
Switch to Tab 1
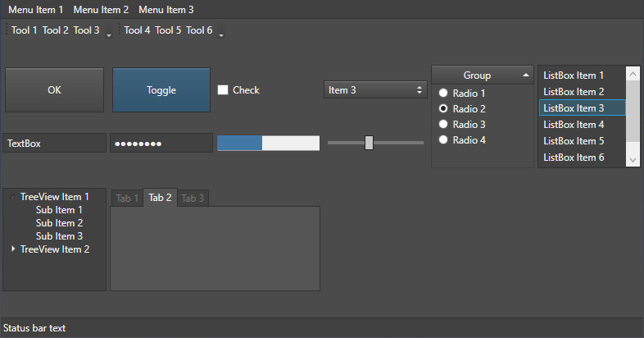(127, 199)
